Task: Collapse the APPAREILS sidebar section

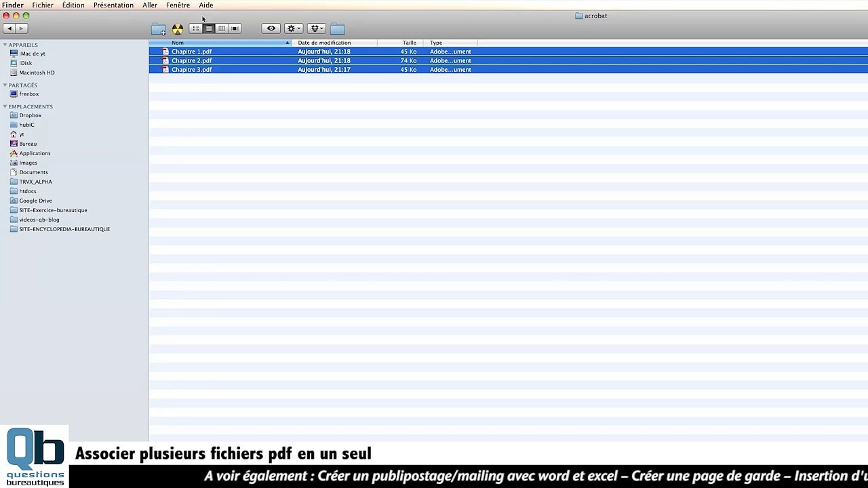Action: tap(5, 45)
